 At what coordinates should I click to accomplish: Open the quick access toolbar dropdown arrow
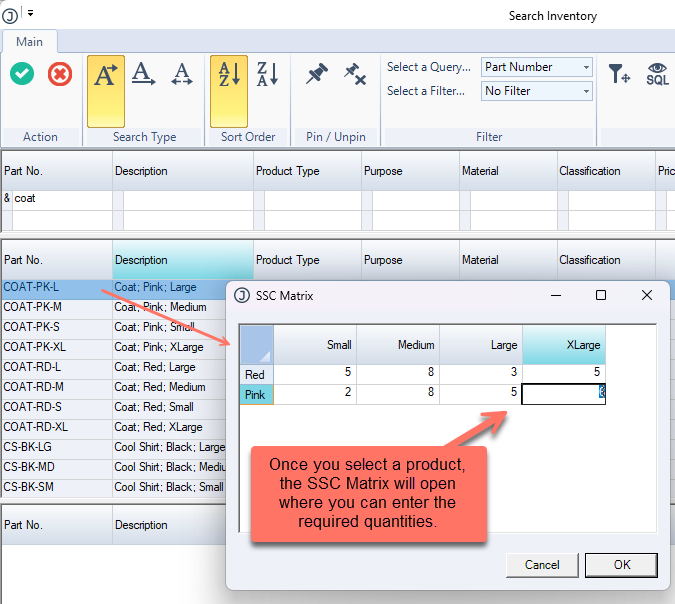tap(31, 13)
